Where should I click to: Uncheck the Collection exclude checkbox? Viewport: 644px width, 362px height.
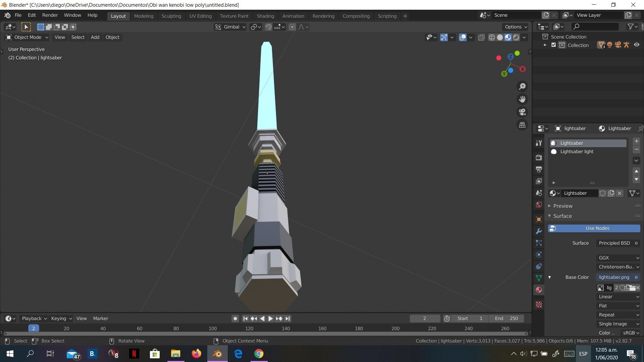pos(553,45)
